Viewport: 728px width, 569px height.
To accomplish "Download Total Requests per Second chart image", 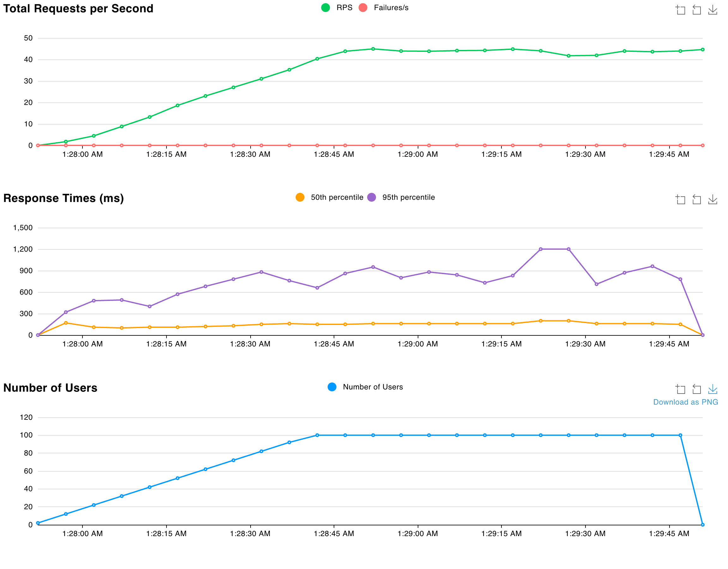I will [x=712, y=10].
